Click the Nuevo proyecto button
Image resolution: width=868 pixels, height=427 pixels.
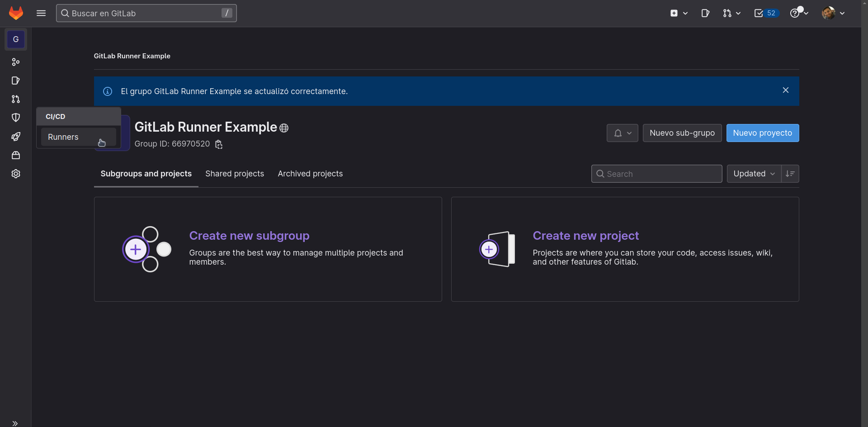(763, 133)
